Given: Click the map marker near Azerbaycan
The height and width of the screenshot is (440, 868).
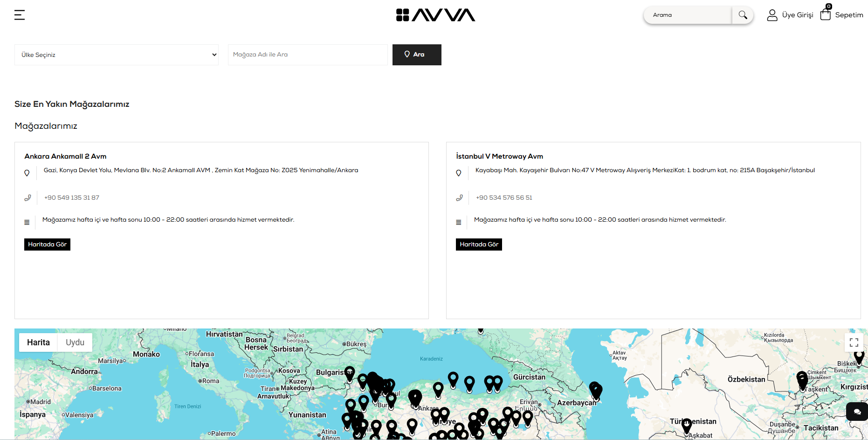Looking at the screenshot, I should tap(596, 391).
